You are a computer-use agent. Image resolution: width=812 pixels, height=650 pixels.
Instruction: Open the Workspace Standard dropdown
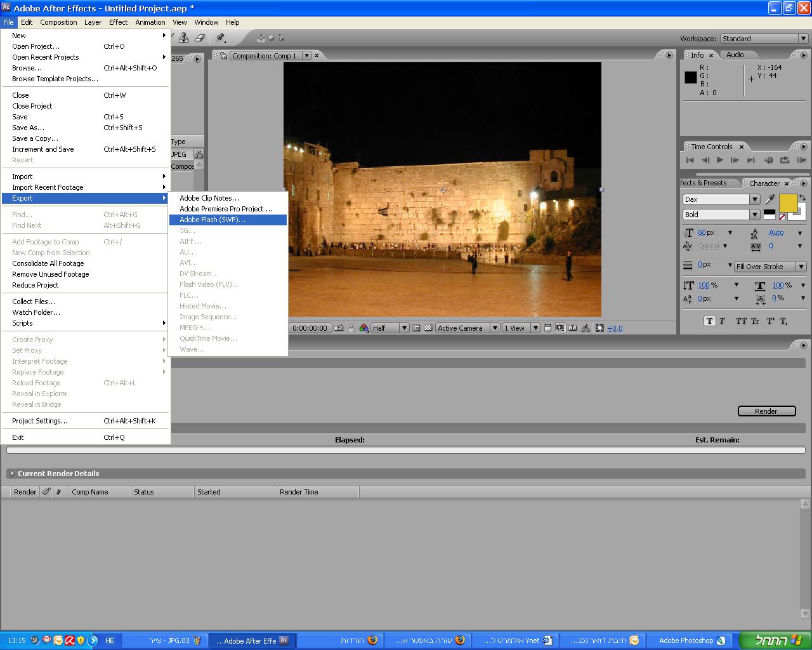pos(764,39)
